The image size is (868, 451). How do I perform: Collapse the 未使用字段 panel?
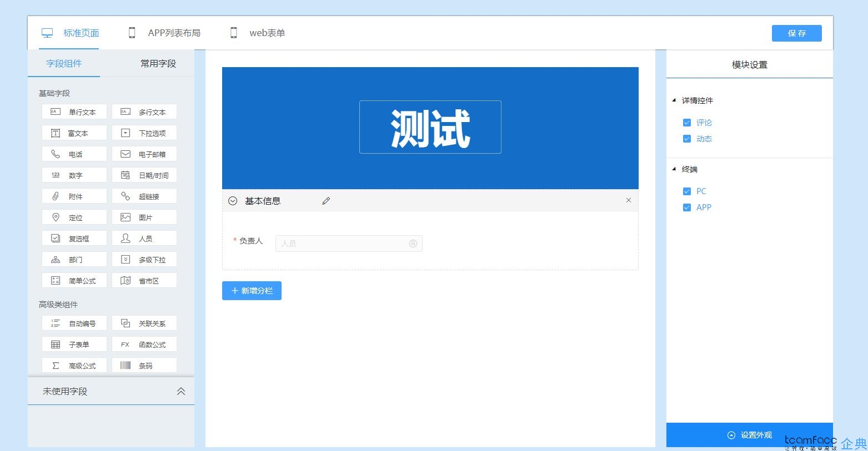click(x=180, y=391)
